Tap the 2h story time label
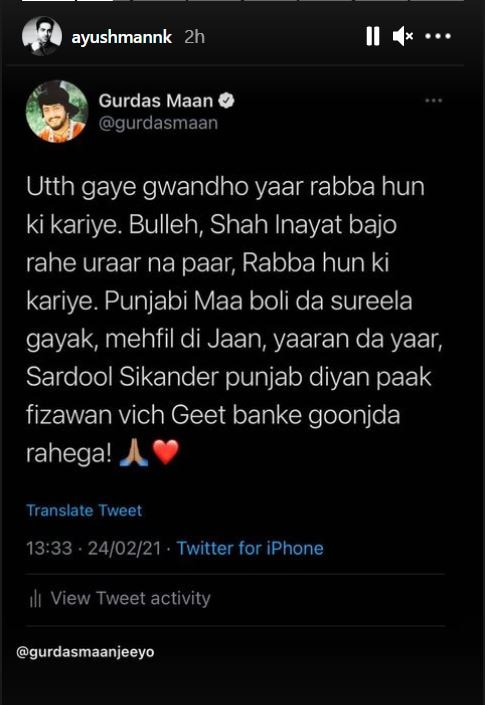 pos(195,37)
